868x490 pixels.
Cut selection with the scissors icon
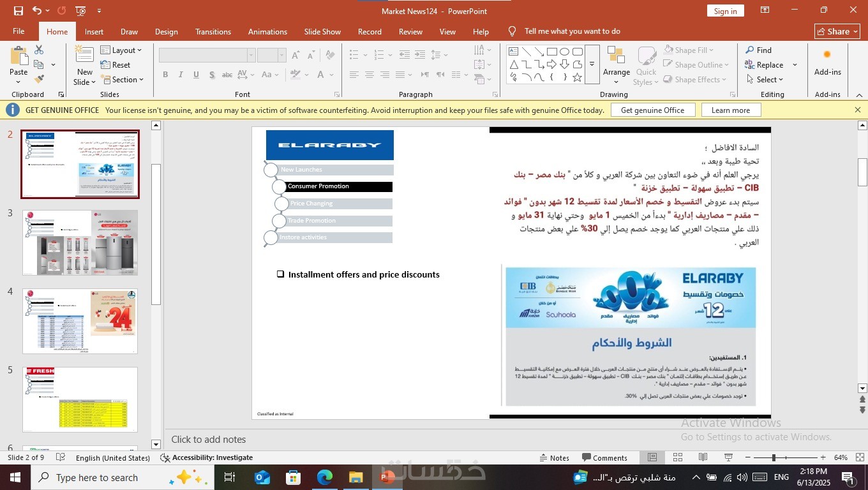click(39, 50)
